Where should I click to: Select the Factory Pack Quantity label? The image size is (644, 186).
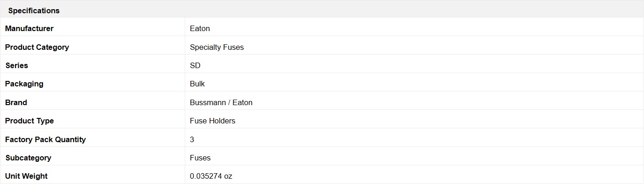click(45, 139)
